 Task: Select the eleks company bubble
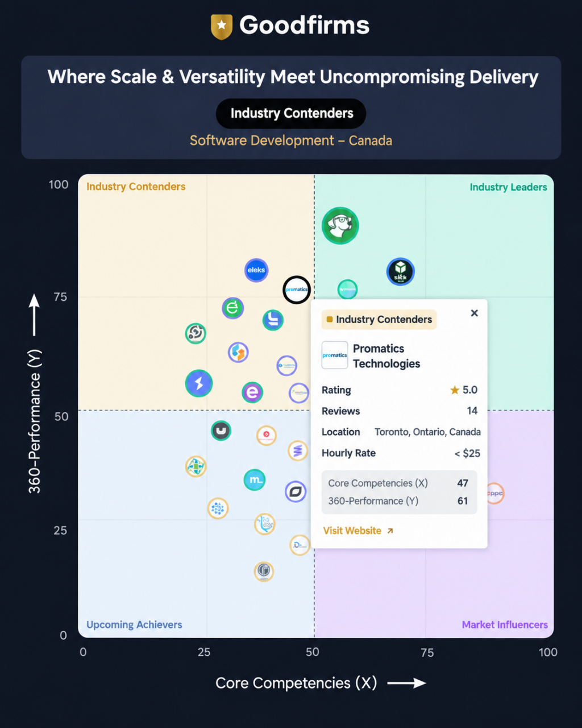(x=256, y=270)
